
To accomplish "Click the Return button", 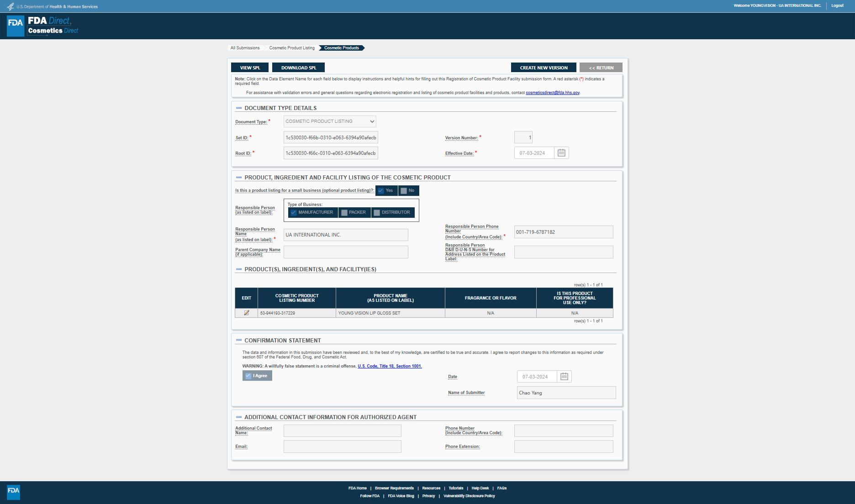I will 601,68.
